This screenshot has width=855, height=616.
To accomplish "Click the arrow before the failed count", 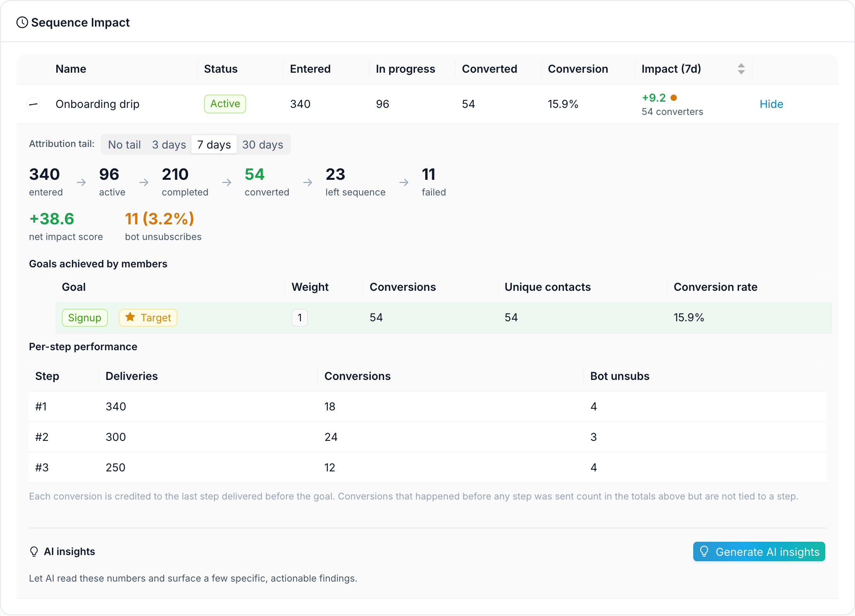I will (x=404, y=183).
